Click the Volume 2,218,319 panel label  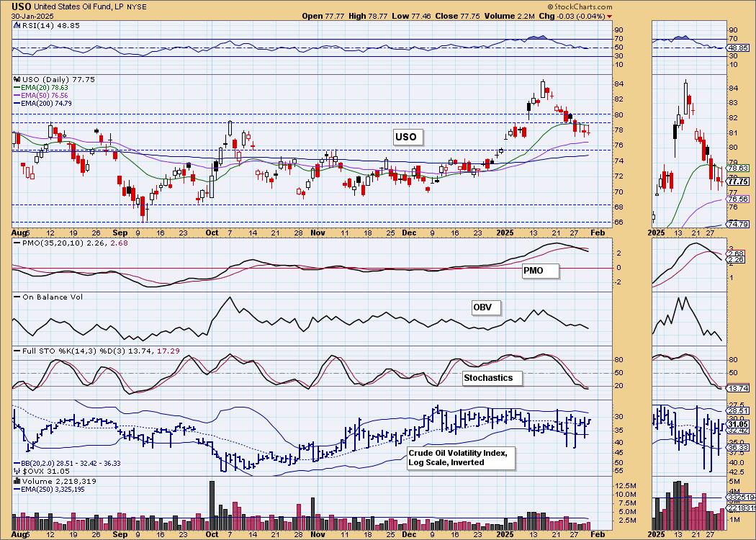coord(59,481)
